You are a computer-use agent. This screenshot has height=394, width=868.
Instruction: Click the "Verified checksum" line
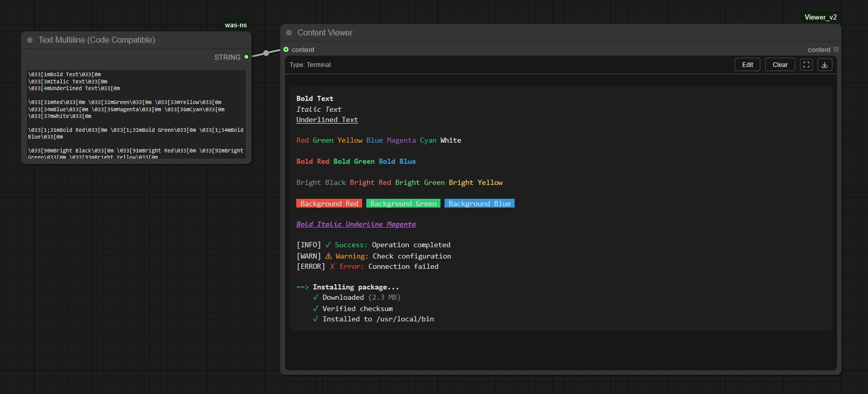pyautogui.click(x=353, y=309)
